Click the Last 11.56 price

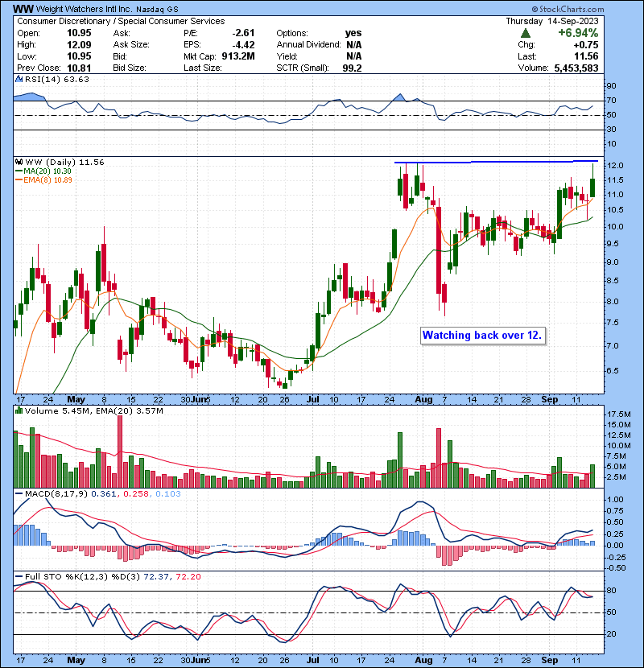(x=586, y=56)
